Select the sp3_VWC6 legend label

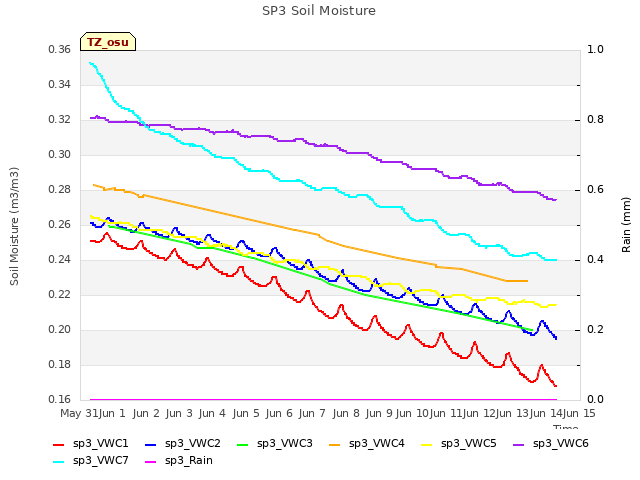coord(560,444)
